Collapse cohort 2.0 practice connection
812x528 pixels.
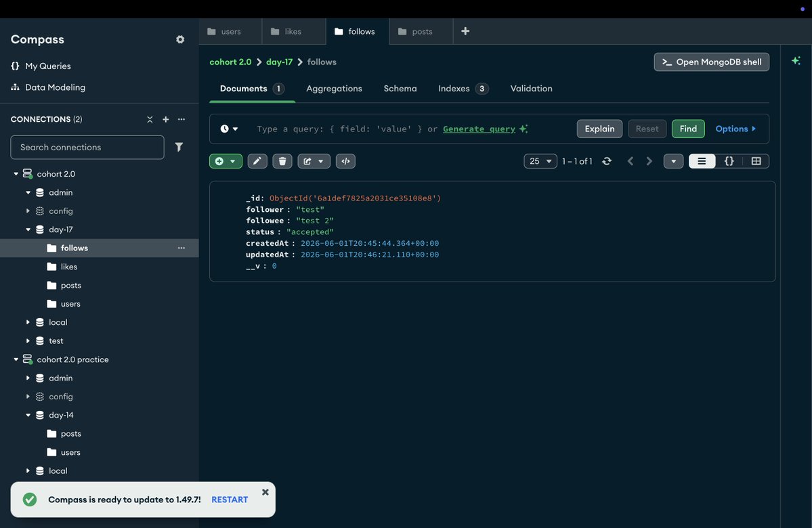16,359
